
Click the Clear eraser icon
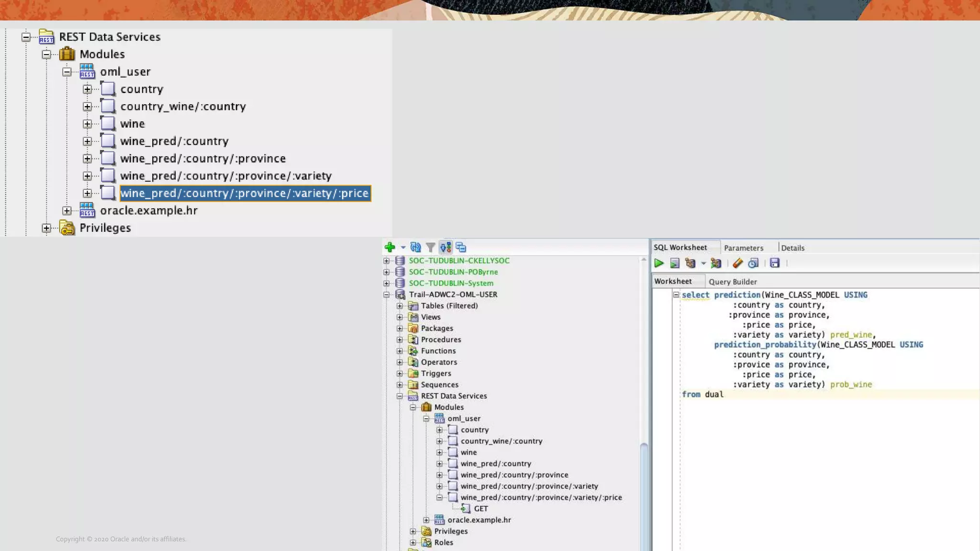[737, 263]
